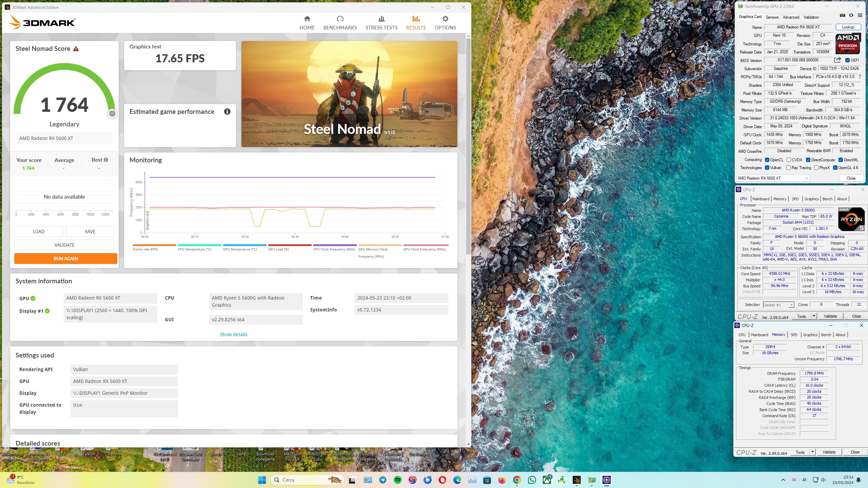Click the SAVE button

point(90,231)
